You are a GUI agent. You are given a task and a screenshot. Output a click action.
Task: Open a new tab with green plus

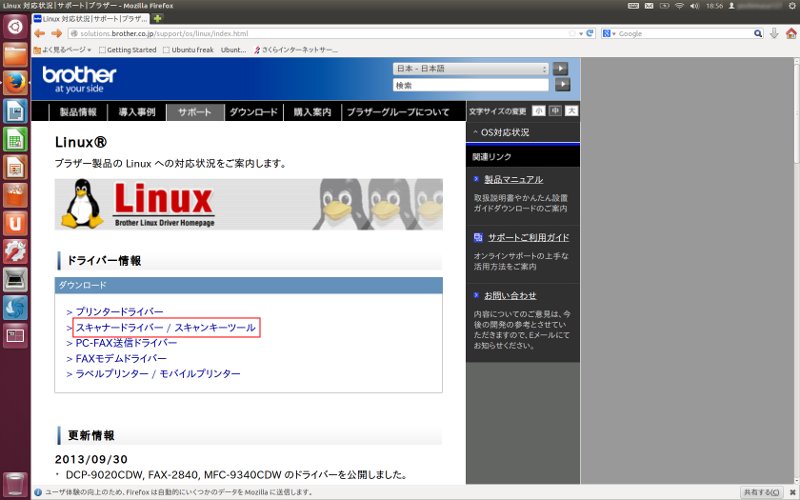(x=157, y=18)
